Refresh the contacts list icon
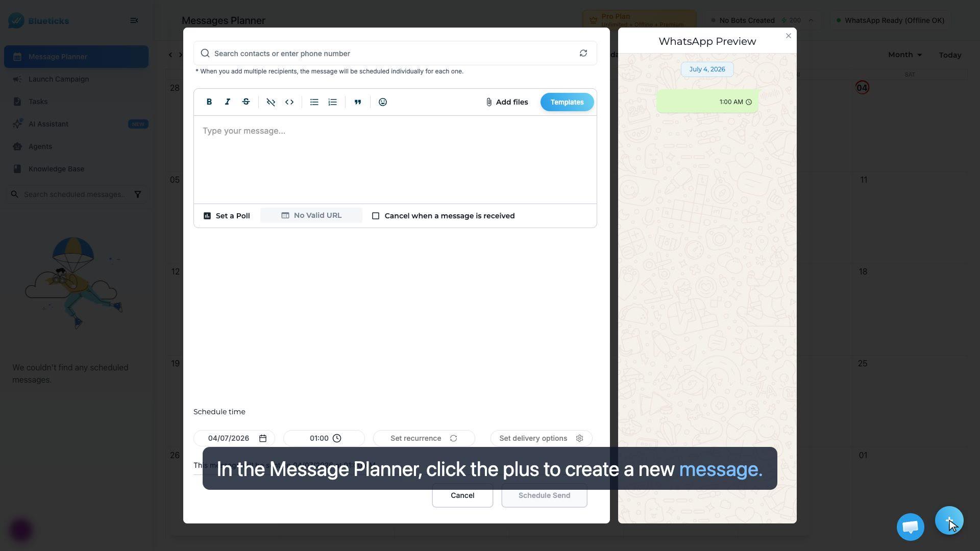980x551 pixels. [583, 53]
